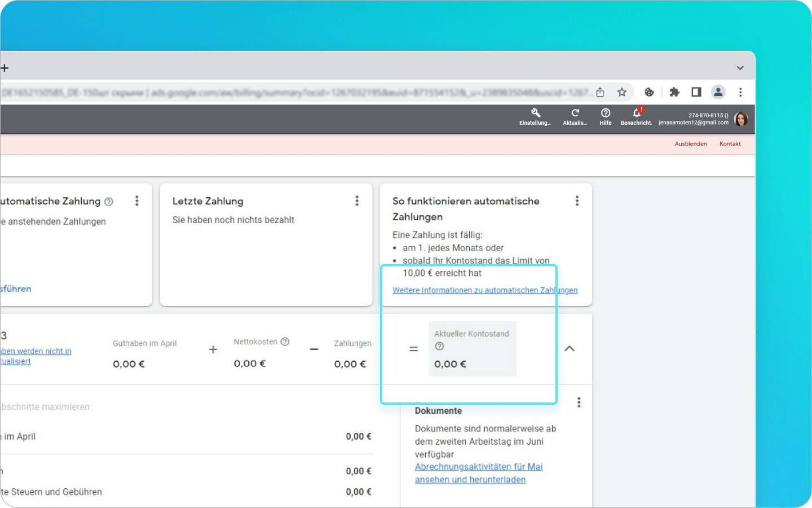Click the Aktueller Kontostand box
The width and height of the screenshot is (812, 508).
tap(473, 349)
